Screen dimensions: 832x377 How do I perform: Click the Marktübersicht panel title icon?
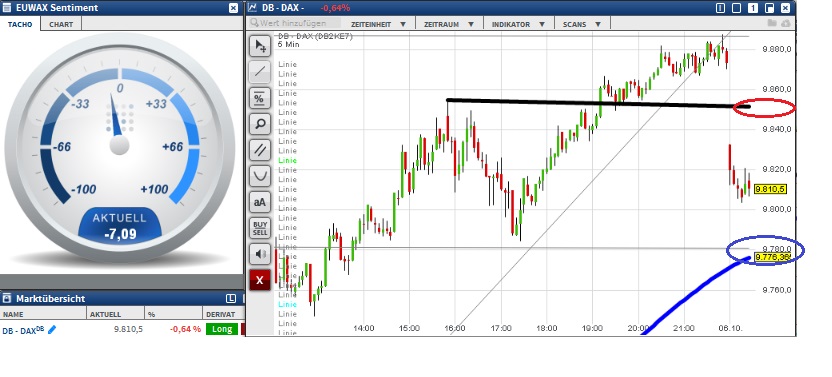click(x=7, y=298)
